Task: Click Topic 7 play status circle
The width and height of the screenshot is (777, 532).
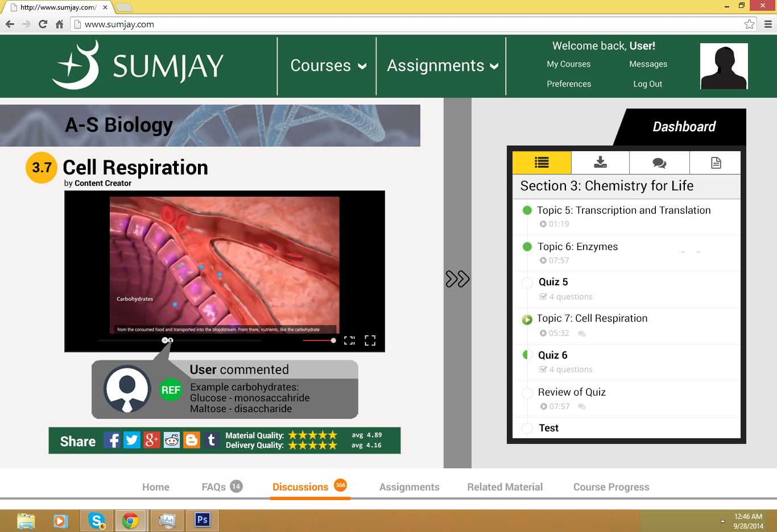Action: pos(527,319)
